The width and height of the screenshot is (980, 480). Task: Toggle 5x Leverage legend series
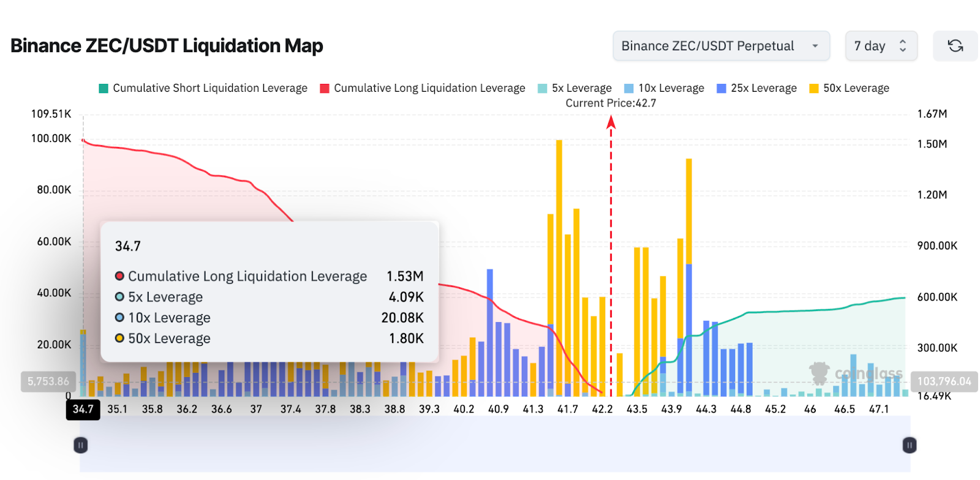(x=575, y=88)
